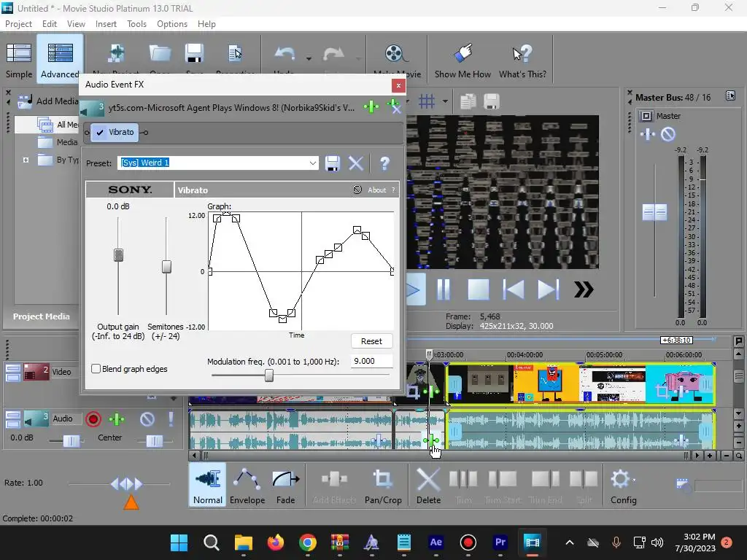This screenshot has height=560, width=747.
Task: Save Vibrato preset with floppy icon
Action: [x=333, y=163]
